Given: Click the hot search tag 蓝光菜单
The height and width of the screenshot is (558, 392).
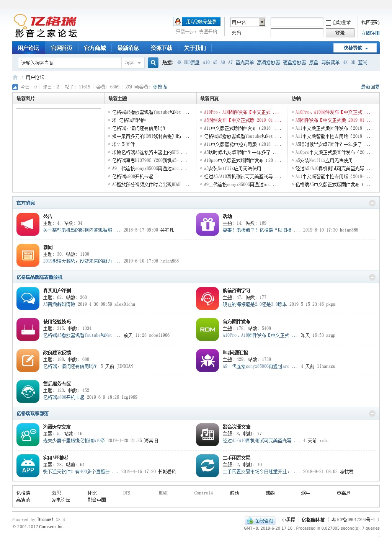Looking at the screenshot, I should [245, 62].
